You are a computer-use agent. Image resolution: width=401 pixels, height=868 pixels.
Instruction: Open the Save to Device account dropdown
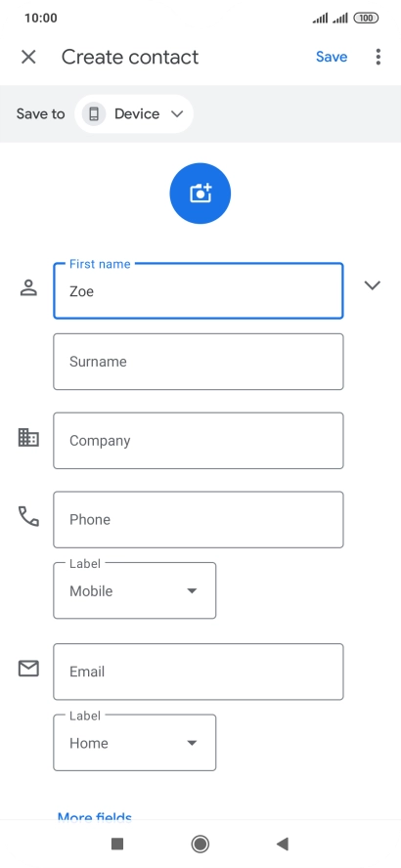coord(133,114)
